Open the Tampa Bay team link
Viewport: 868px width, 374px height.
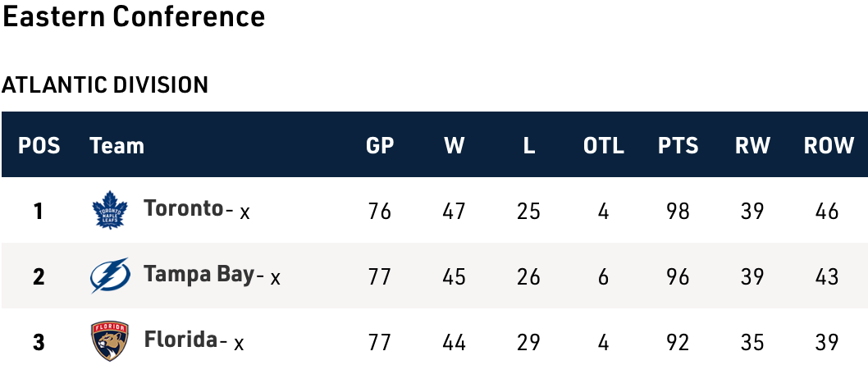[199, 274]
